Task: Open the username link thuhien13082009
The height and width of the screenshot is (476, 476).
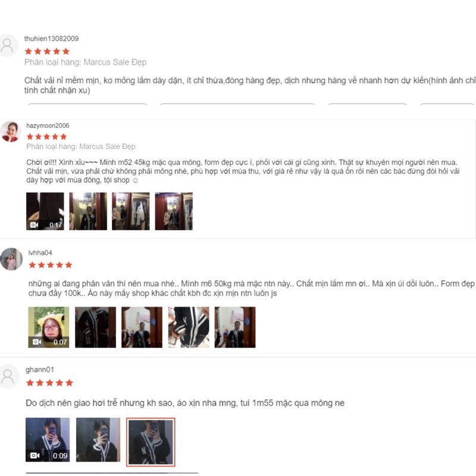Action: click(x=51, y=39)
